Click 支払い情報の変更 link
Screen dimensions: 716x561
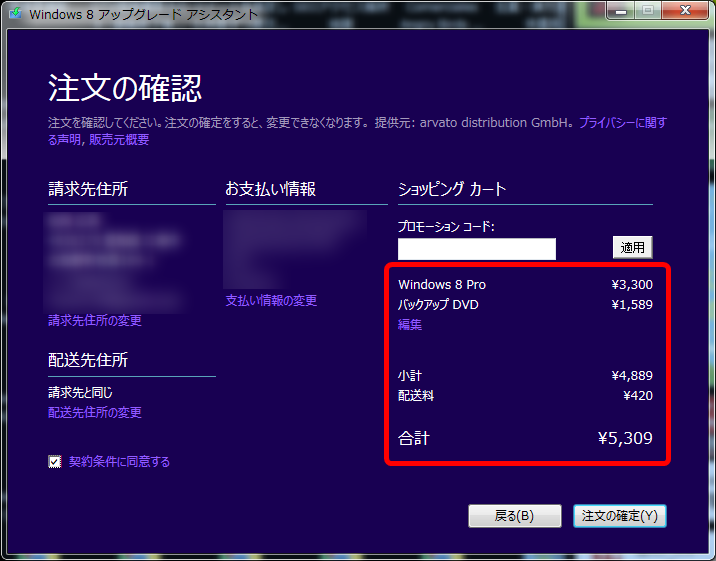(271, 301)
